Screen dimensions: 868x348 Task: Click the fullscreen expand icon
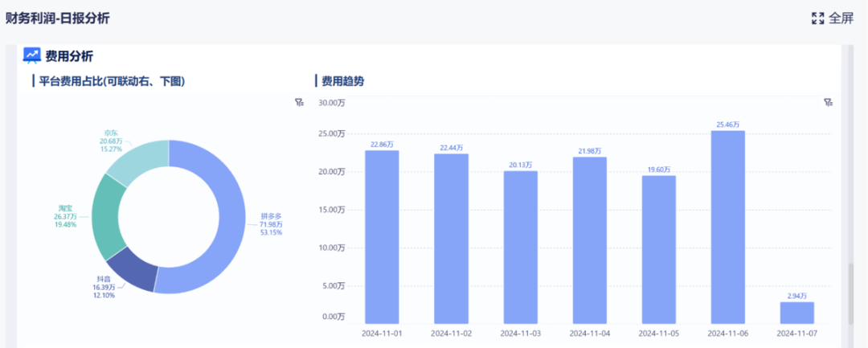click(x=817, y=18)
